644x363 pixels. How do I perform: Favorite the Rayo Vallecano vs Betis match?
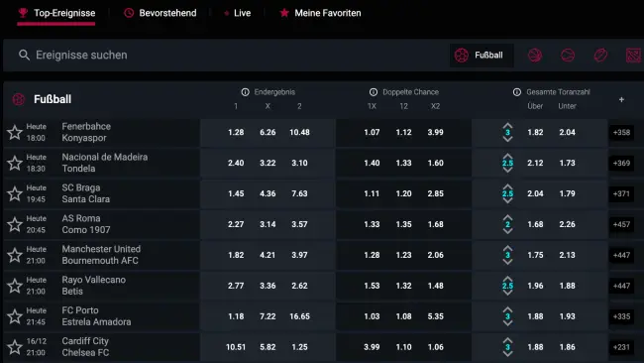15,286
